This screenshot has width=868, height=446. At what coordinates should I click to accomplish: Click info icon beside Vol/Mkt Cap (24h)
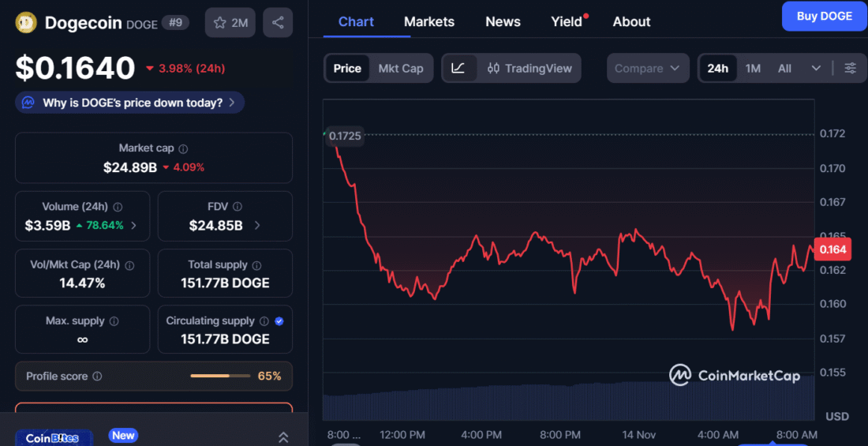(129, 265)
